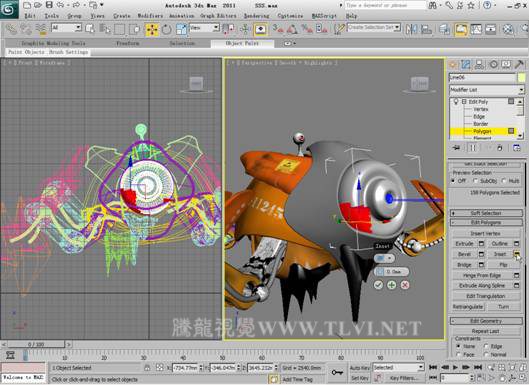Click the Undo arrow in quick access toolbar
529x385 pixels.
coord(60,5)
